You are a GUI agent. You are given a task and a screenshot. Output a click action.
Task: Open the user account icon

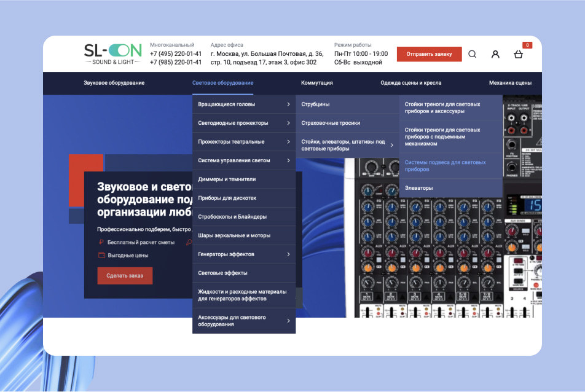point(495,54)
